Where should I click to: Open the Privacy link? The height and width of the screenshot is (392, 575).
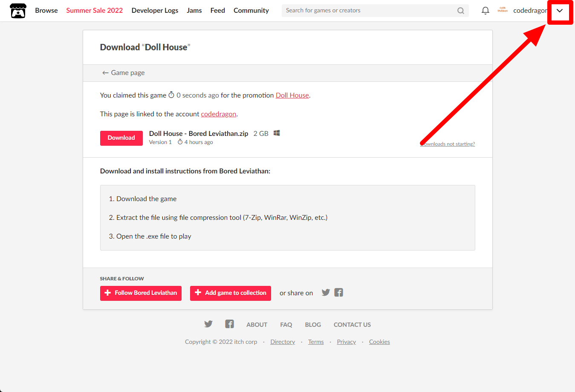click(x=346, y=342)
